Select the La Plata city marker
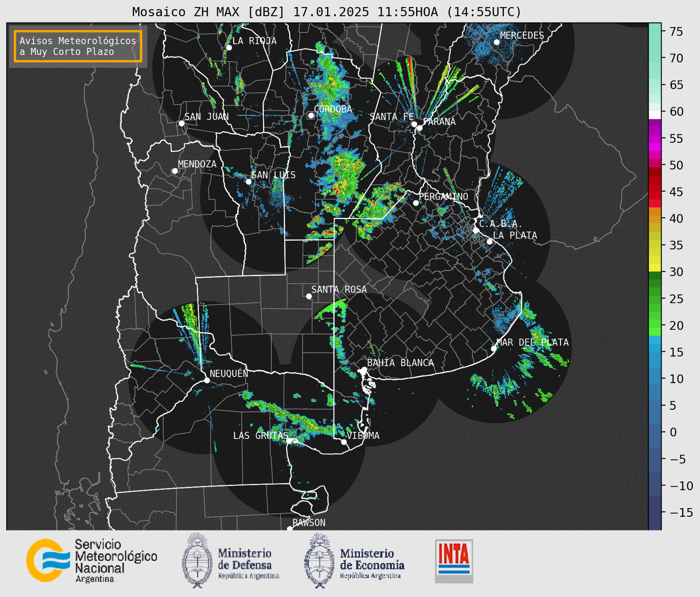 click(x=490, y=242)
